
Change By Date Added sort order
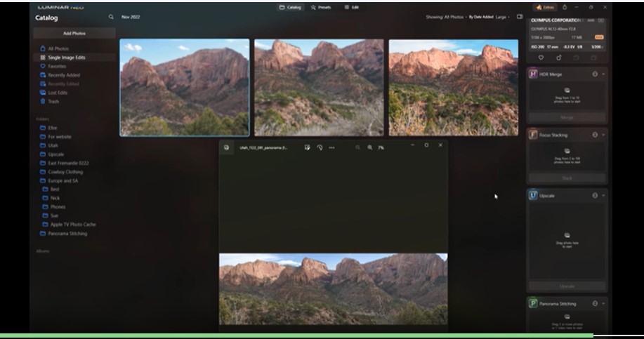(481, 18)
